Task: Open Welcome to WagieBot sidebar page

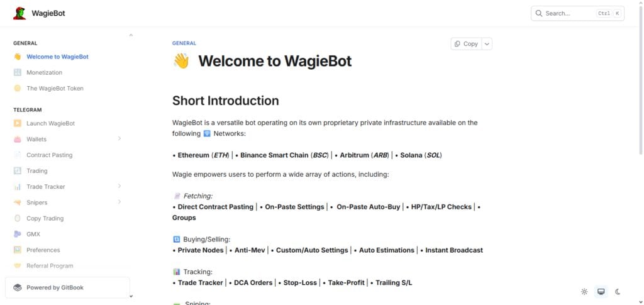Action: coord(57,57)
